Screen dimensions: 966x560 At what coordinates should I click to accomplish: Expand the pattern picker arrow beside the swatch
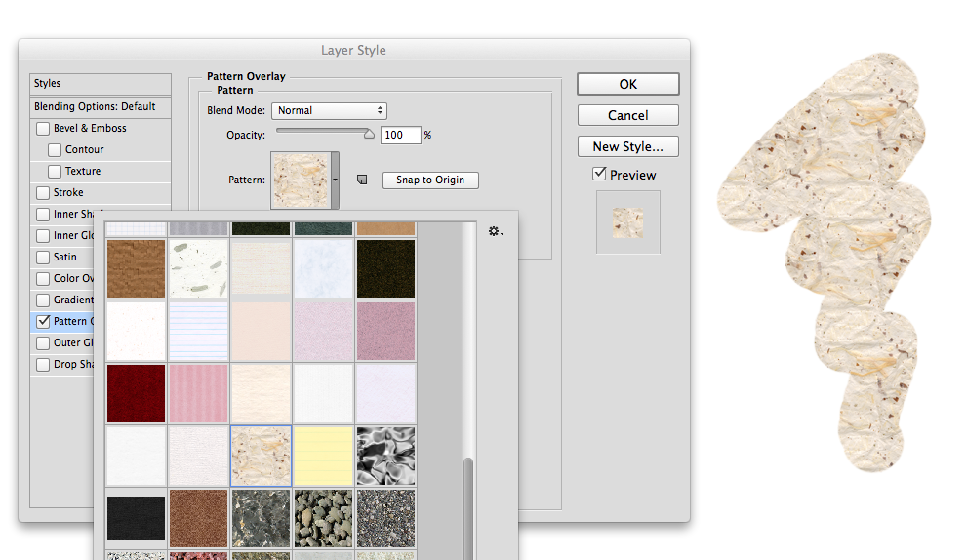click(335, 180)
